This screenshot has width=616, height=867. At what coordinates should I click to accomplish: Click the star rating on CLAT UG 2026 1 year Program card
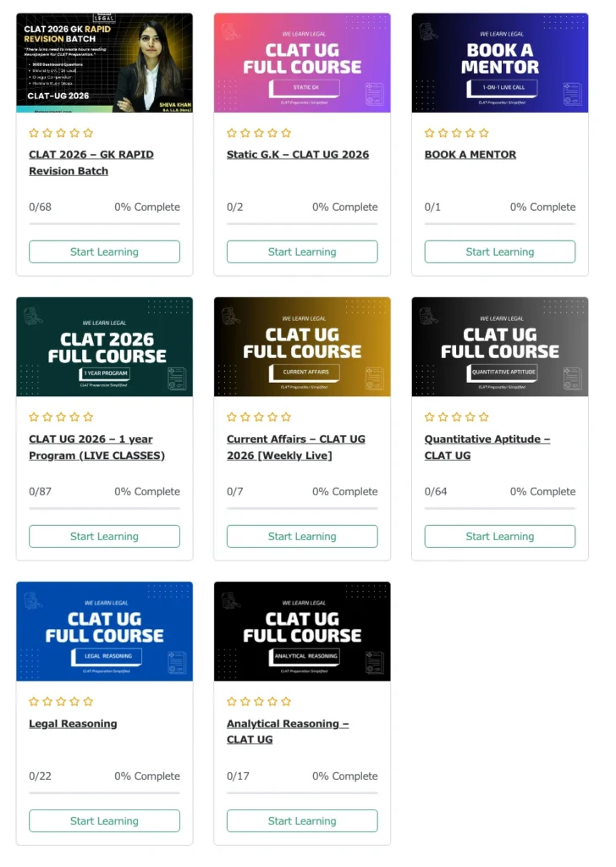61,417
